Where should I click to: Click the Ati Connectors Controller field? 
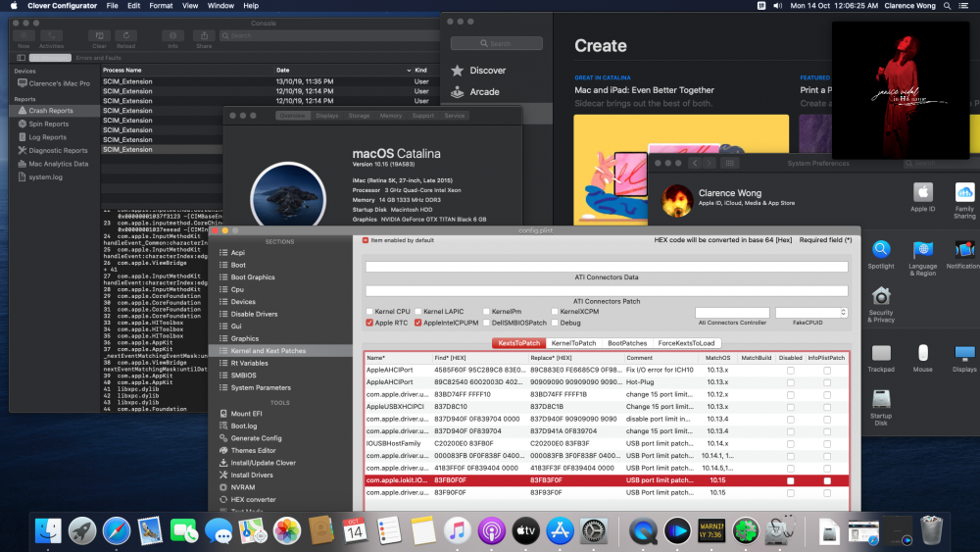tap(732, 313)
